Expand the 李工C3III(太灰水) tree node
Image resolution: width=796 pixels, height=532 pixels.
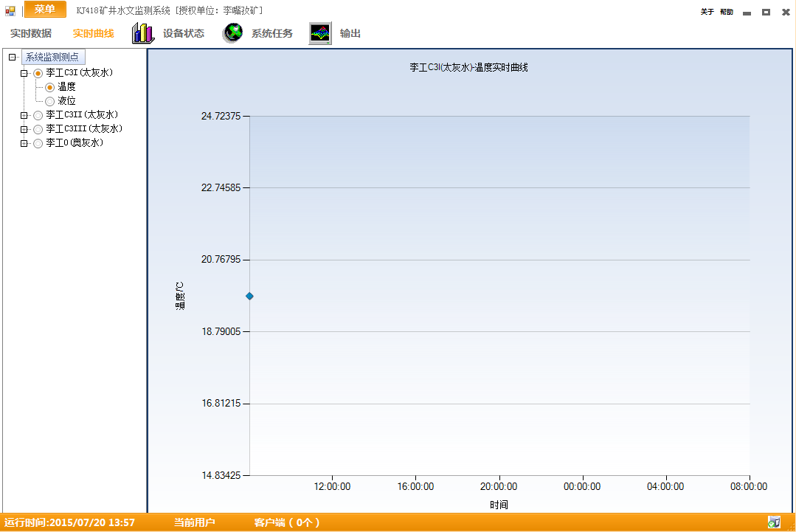24,129
